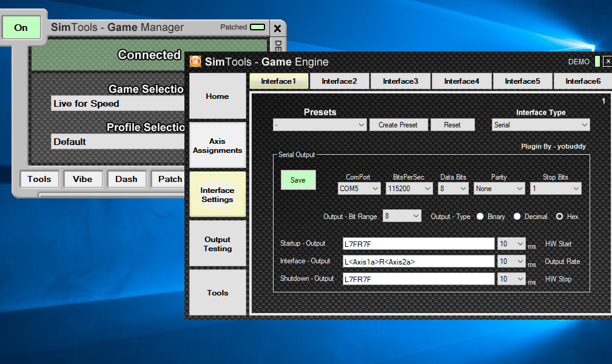Switch to the Interface6 tab
Image resolution: width=612 pixels, height=364 pixels.
tap(583, 81)
